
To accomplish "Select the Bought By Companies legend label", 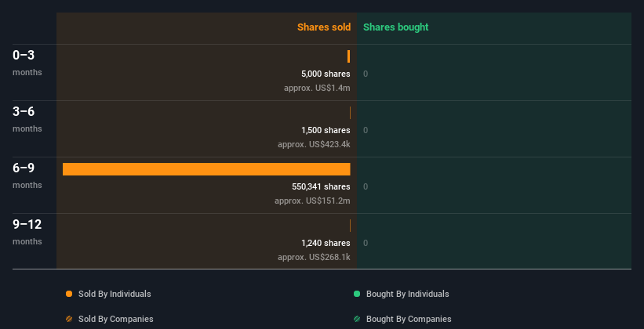I will (409, 319).
